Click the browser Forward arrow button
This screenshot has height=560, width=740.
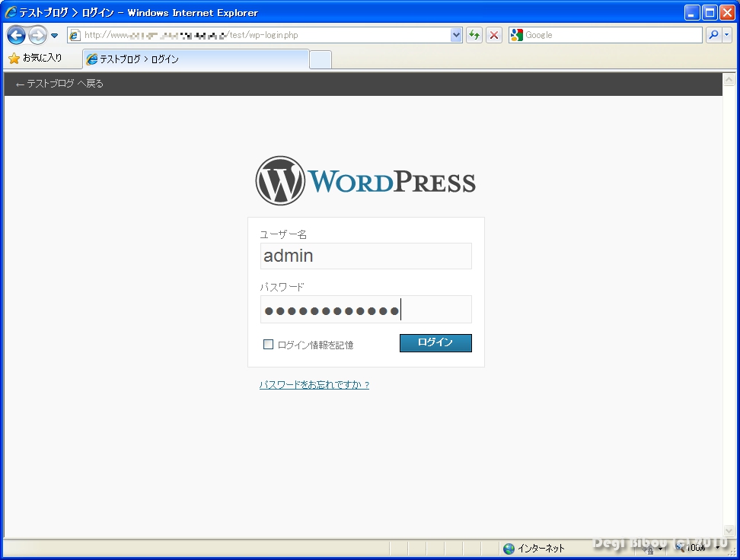coord(37,35)
